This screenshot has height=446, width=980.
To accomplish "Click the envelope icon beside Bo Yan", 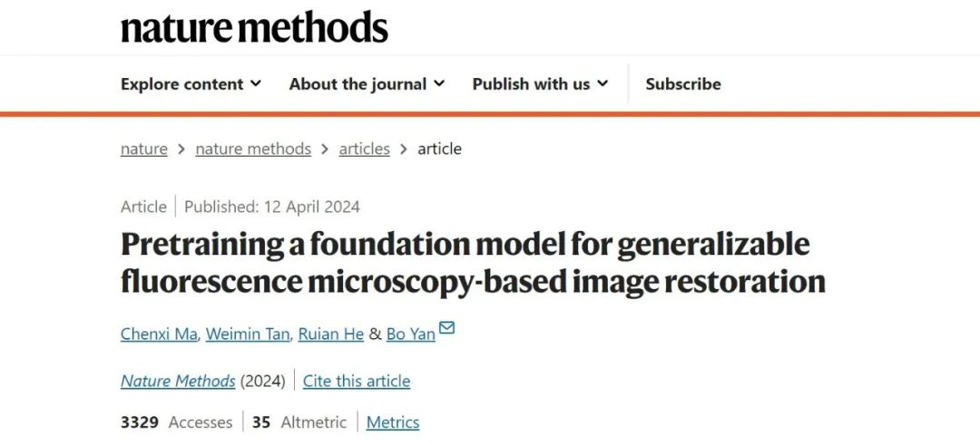I will click(x=446, y=328).
